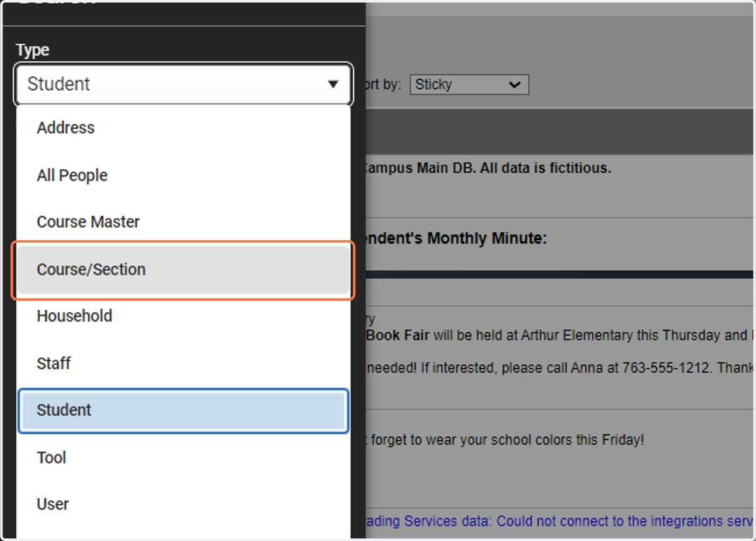Image resolution: width=756 pixels, height=541 pixels.
Task: Choose Tool search type
Action: (183, 458)
